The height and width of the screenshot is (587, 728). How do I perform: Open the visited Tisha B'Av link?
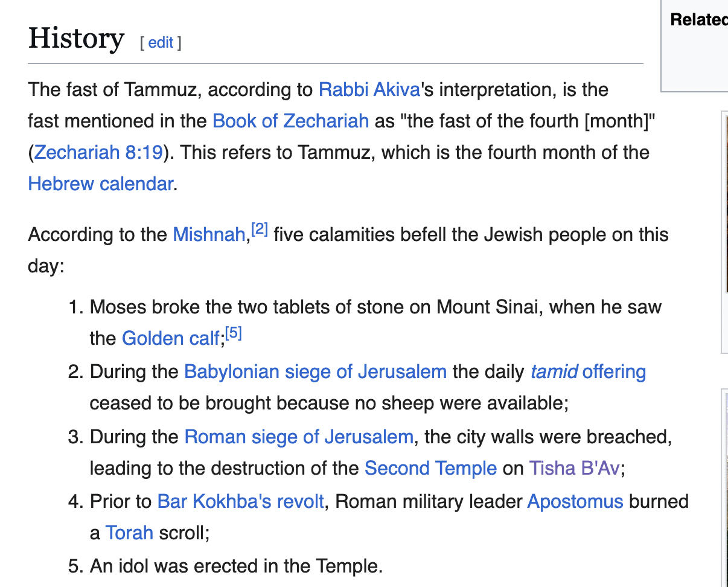[x=574, y=468]
